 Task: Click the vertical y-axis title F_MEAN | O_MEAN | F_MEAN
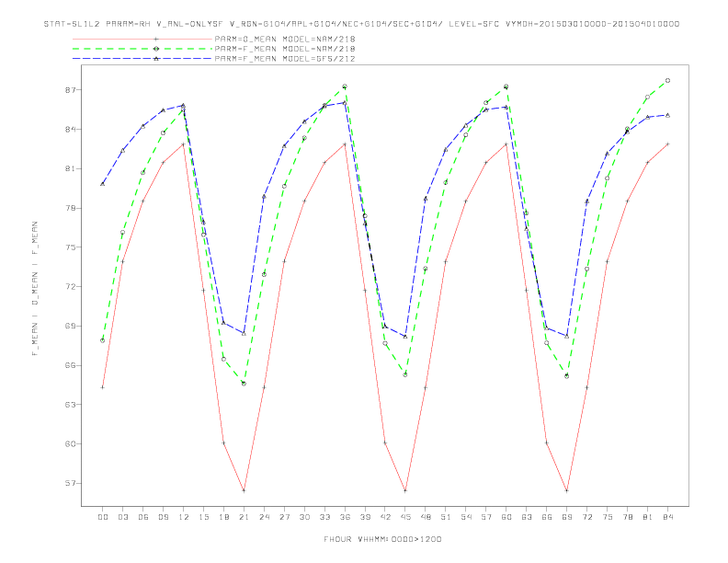tap(35, 289)
